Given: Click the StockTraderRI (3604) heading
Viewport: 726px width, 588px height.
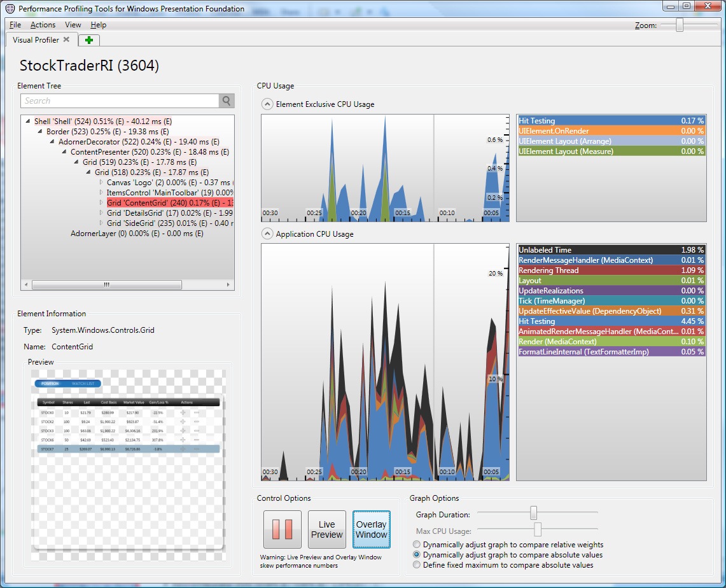Looking at the screenshot, I should click(x=89, y=66).
